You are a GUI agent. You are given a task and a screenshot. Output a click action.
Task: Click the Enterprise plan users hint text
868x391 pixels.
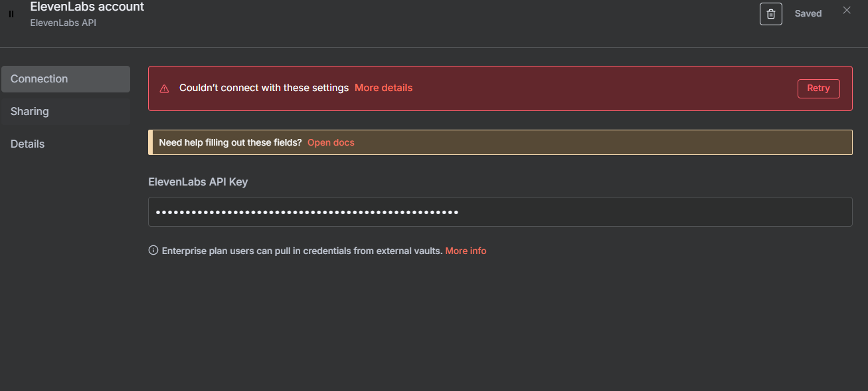tap(302, 251)
